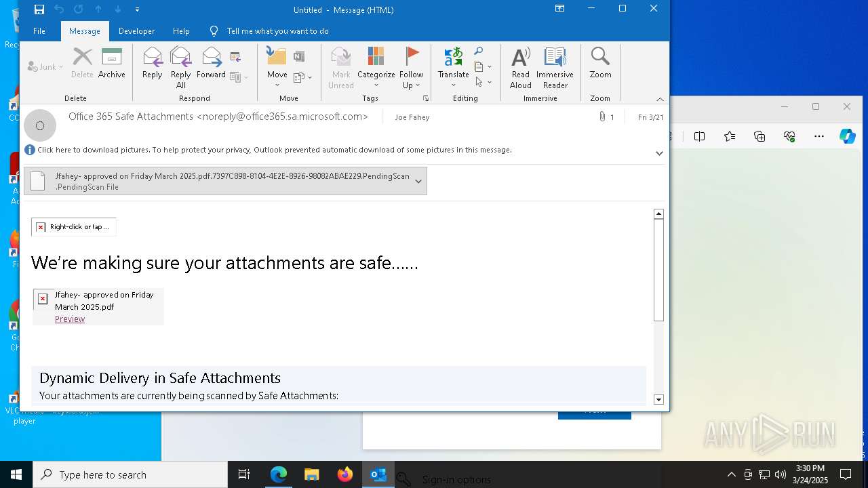Open the Help tab
The image size is (868, 488).
tap(181, 31)
